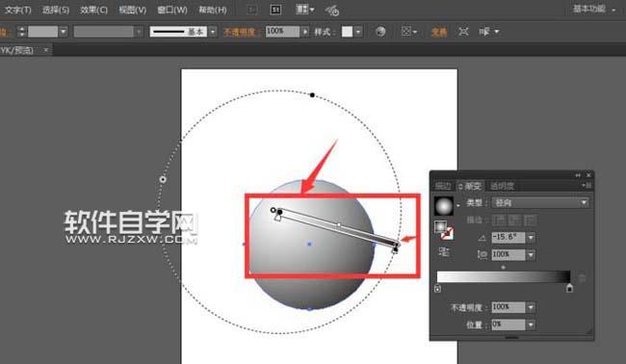Click the first 描边 gradient stroke option
This screenshot has width=626, height=364.
point(498,220)
